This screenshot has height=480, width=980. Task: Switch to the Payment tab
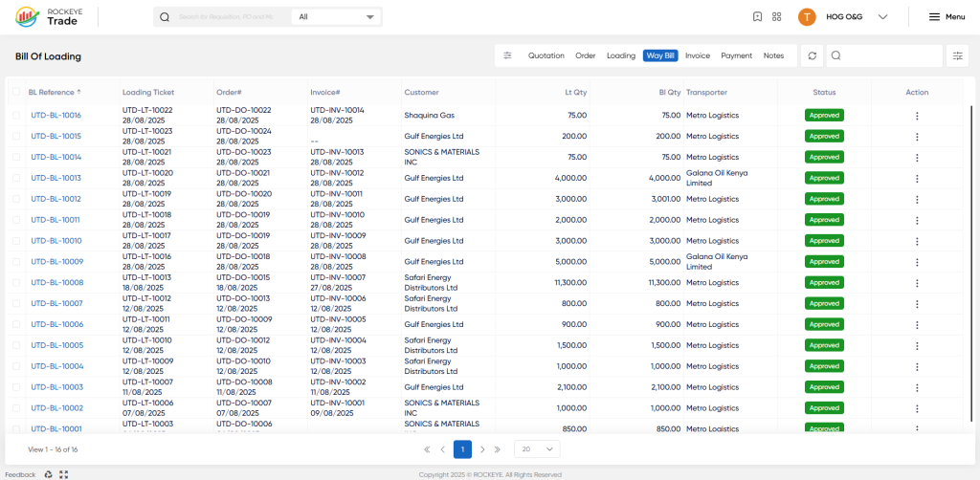click(736, 55)
